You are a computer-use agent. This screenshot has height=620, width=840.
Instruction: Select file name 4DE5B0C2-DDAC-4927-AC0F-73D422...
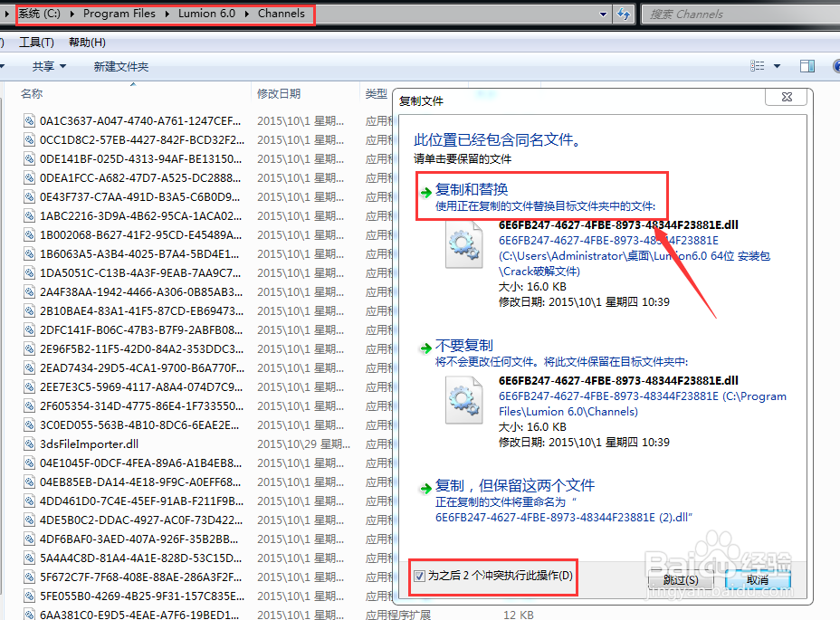pyautogui.click(x=141, y=520)
